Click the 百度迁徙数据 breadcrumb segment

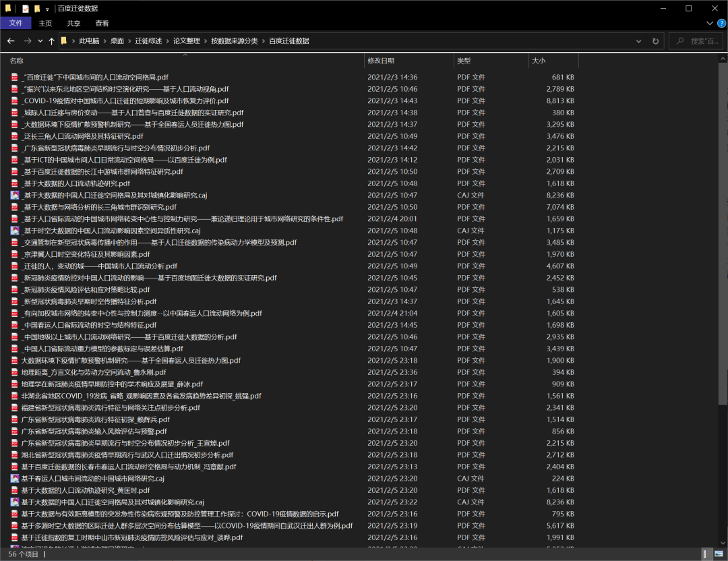click(x=289, y=41)
